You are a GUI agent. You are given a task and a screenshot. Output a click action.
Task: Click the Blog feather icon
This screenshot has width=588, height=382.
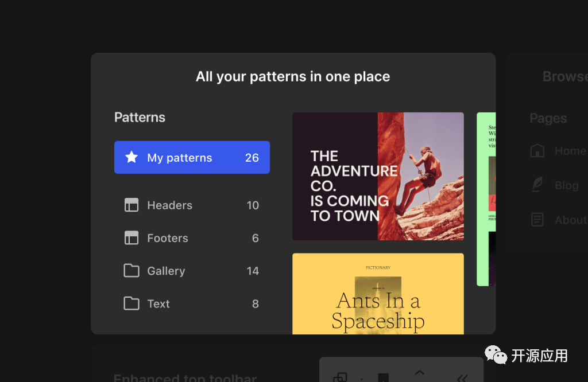tap(537, 185)
